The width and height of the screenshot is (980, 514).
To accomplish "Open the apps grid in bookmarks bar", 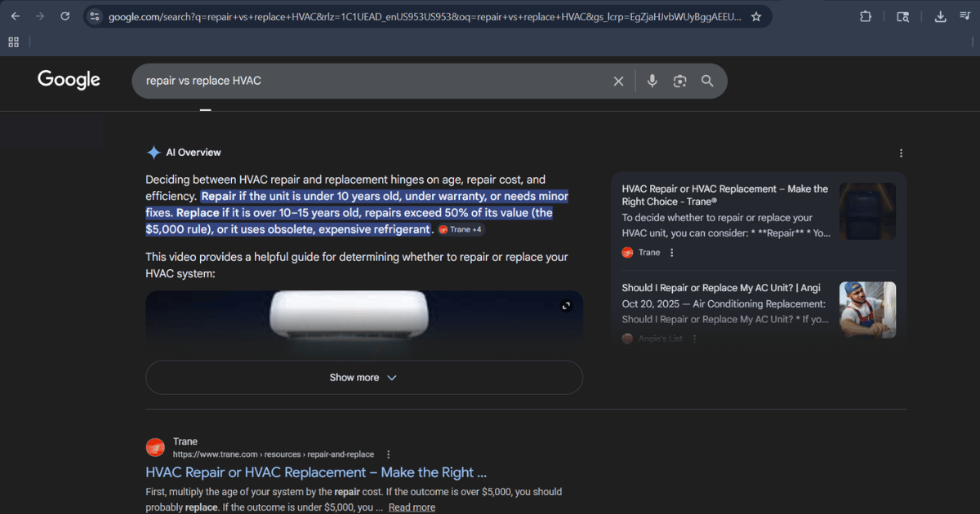I will coord(14,42).
